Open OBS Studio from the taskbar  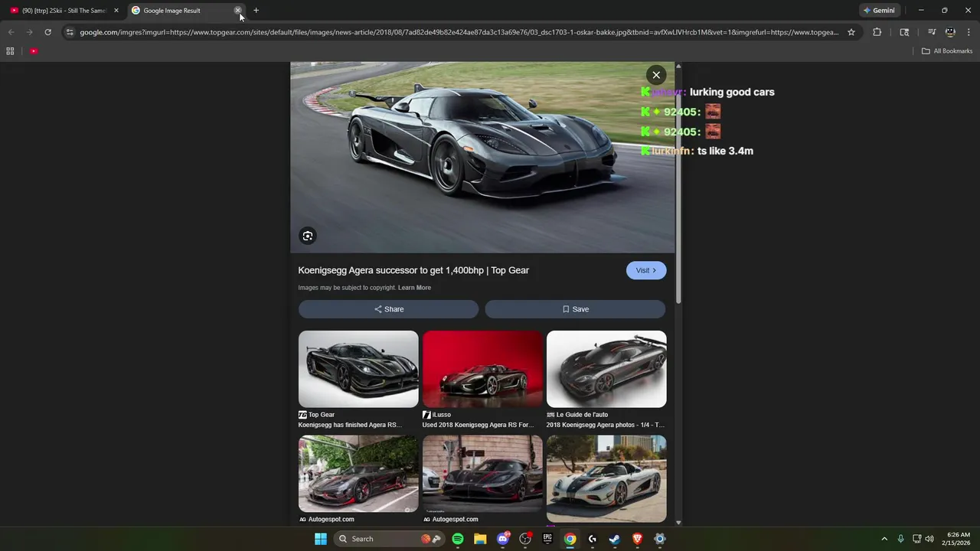[x=525, y=539]
